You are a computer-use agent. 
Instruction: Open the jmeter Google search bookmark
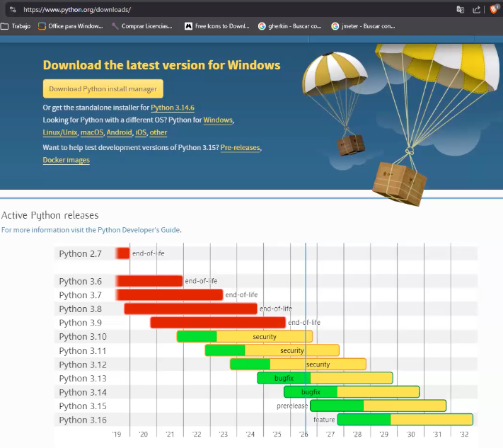click(x=363, y=26)
